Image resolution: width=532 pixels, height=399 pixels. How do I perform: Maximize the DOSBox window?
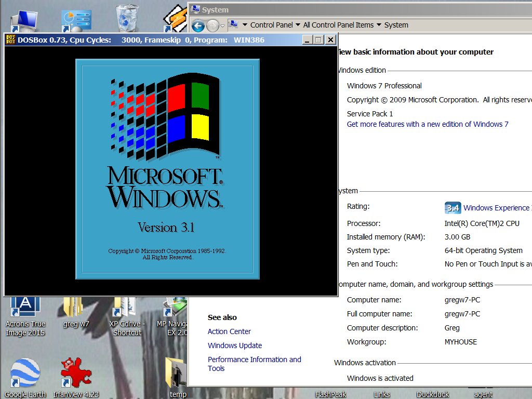tap(318, 39)
